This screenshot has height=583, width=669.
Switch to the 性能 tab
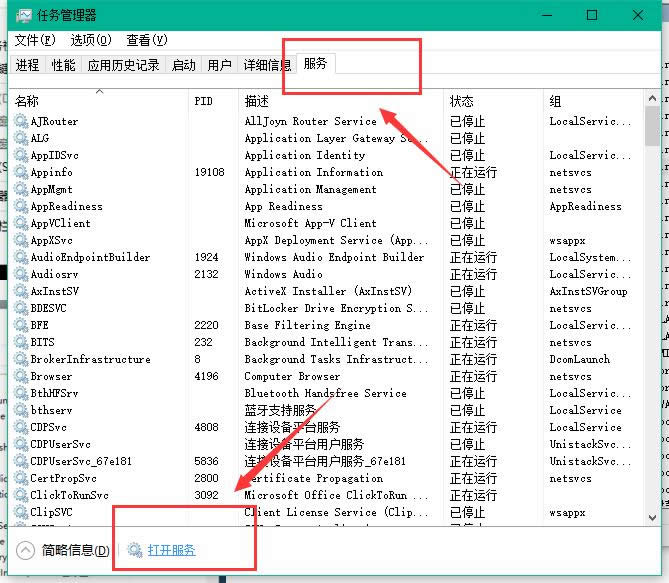(x=63, y=65)
